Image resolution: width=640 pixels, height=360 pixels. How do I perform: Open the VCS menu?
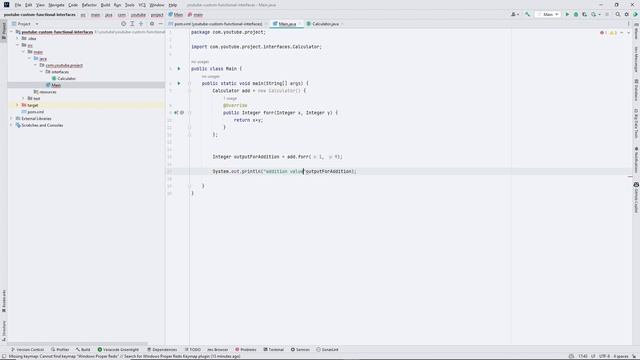tap(142, 5)
